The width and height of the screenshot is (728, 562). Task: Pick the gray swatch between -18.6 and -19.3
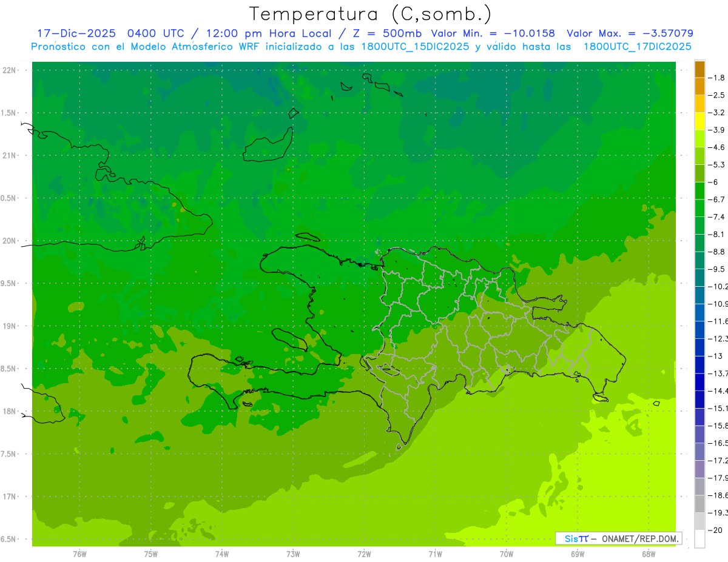click(699, 504)
